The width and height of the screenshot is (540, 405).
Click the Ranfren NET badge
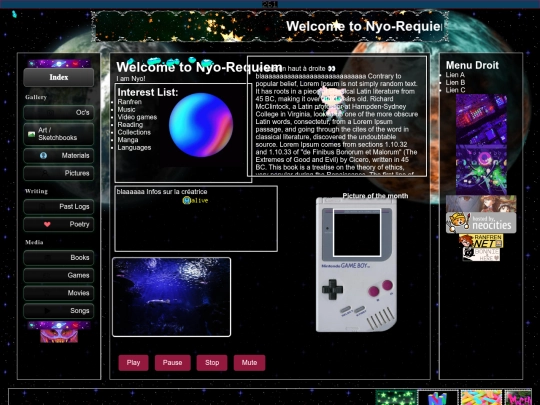[481, 241]
